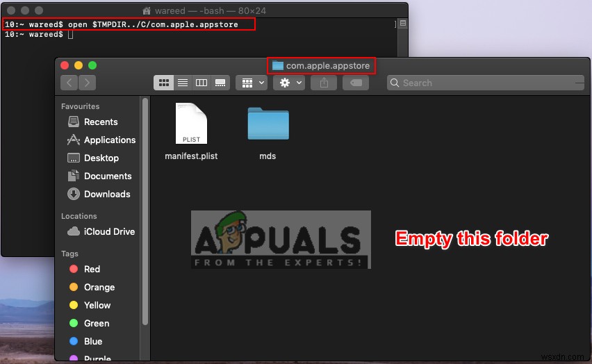Viewport: 592px width, 364px height.
Task: Close the Finder window with red button
Action: pos(65,65)
